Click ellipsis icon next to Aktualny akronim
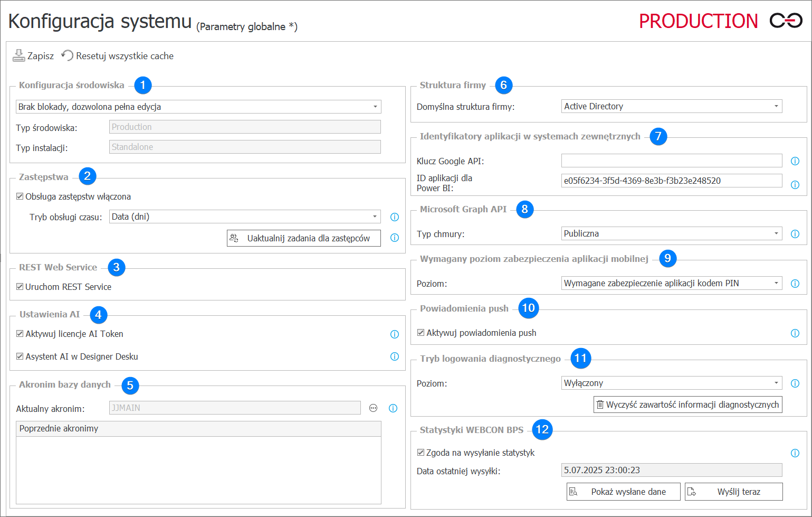Screen dimensions: 812x517 [x=374, y=408]
